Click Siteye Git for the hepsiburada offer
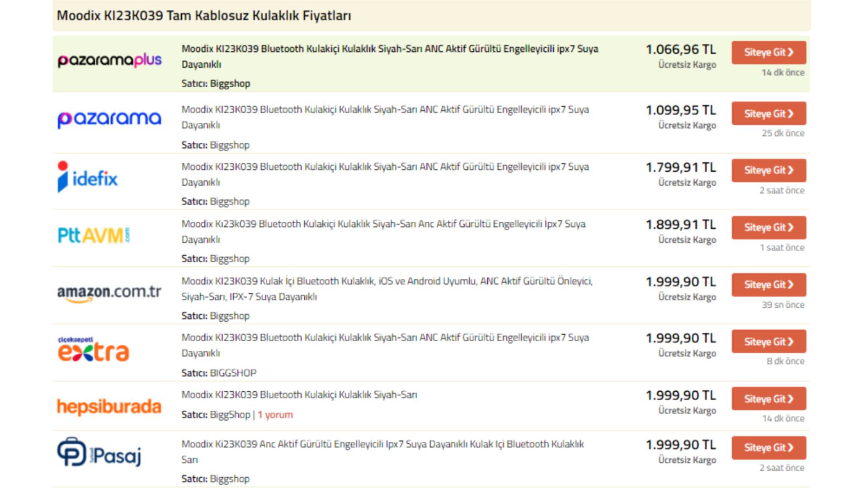Screen dimensions: 868x488 pos(769,399)
